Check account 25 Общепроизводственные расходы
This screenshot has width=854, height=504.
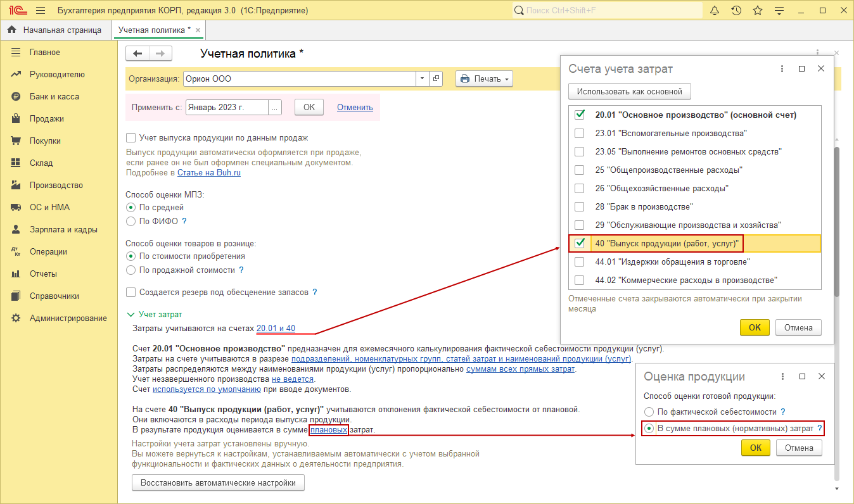579,170
